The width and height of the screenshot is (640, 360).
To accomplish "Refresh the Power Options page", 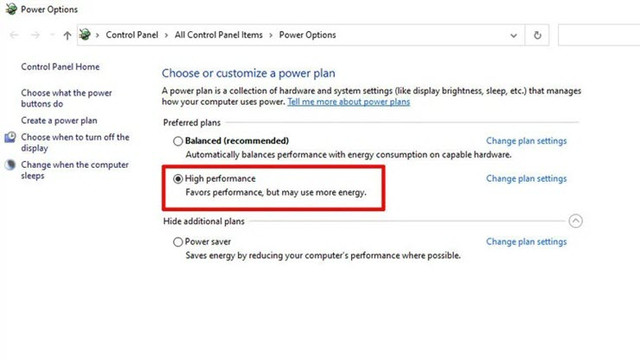I will 537,35.
